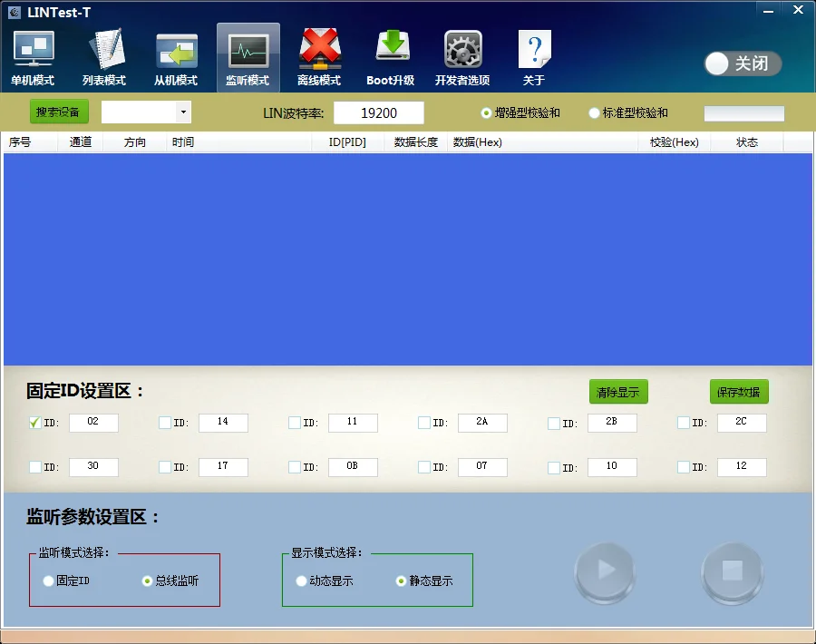Click the ID[PID] column header
The height and width of the screenshot is (644, 816).
pos(347,142)
